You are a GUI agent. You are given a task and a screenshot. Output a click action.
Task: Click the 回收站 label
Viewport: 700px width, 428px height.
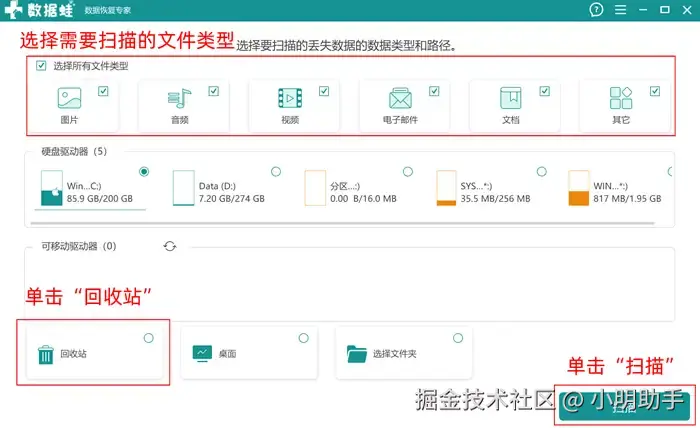(x=74, y=354)
